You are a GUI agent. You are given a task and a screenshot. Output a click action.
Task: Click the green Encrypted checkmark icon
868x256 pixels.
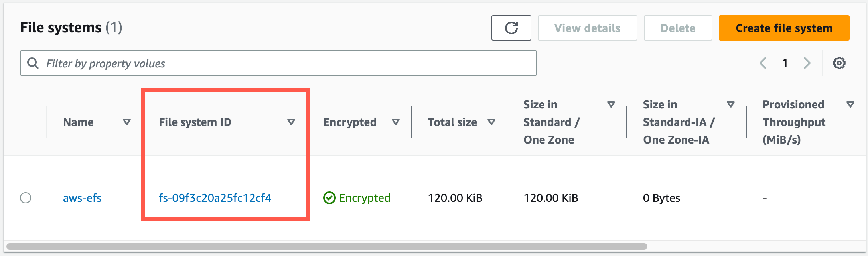pos(329,197)
